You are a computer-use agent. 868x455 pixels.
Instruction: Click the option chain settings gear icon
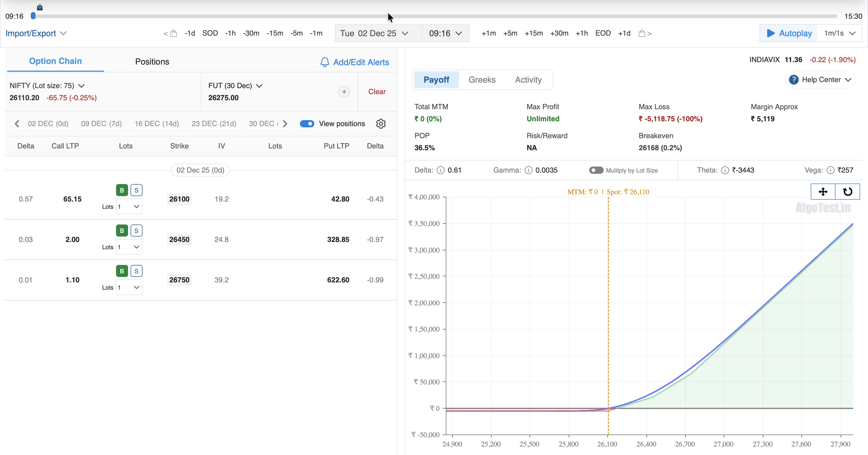point(381,124)
